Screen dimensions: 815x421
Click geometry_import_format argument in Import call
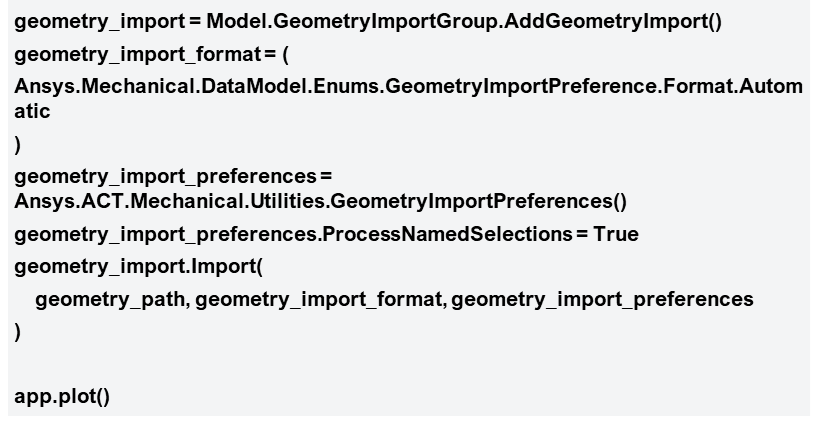(317, 299)
